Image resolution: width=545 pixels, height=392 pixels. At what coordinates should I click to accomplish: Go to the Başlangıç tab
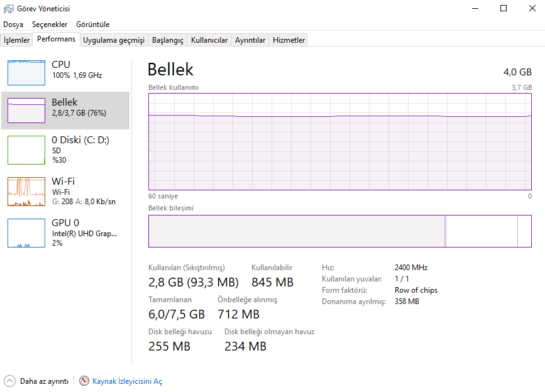168,40
